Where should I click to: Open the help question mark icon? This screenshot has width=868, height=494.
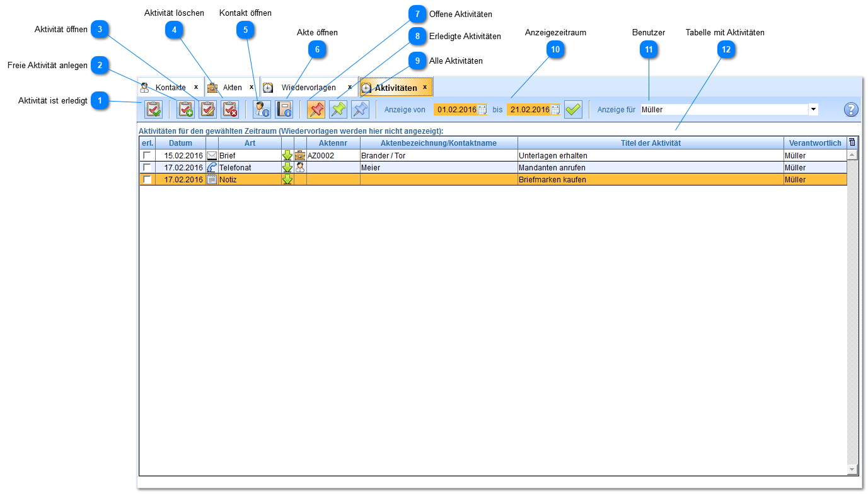point(852,110)
